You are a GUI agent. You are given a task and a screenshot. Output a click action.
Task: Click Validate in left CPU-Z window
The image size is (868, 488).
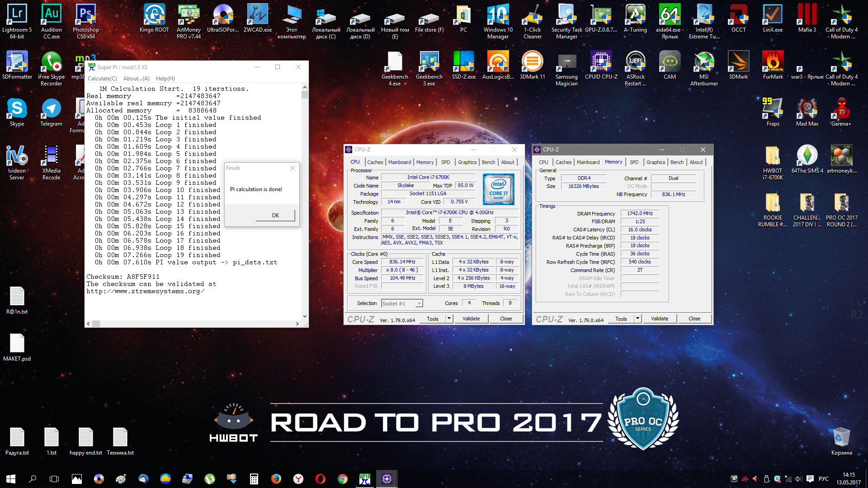(x=471, y=319)
